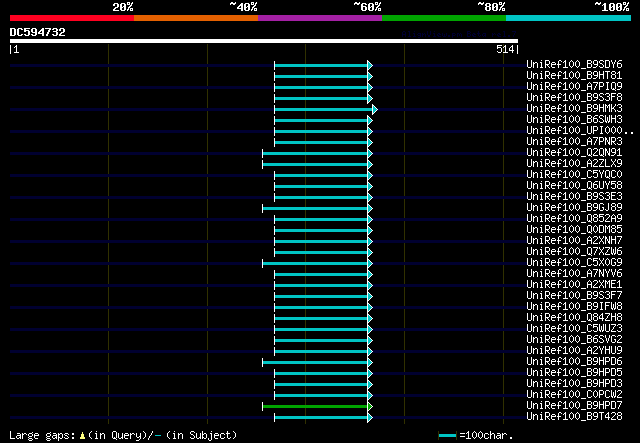Select the UniRef100_A2XME1 label

(574, 285)
